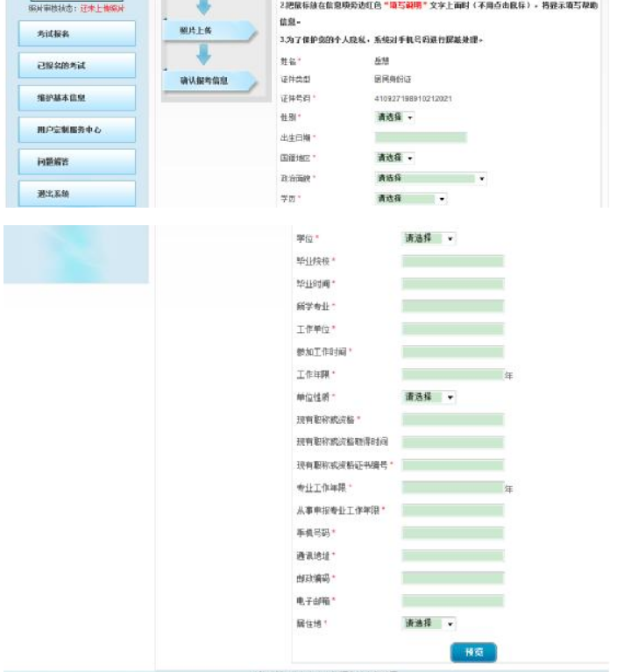Click the 出生日期 input field
Viewport: 624px width, 672px height.
point(420,138)
